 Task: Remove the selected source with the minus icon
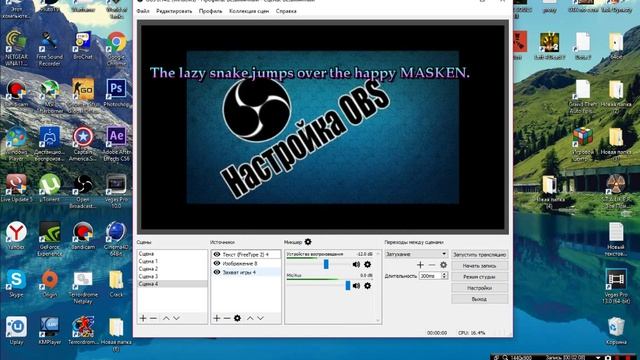[227, 318]
